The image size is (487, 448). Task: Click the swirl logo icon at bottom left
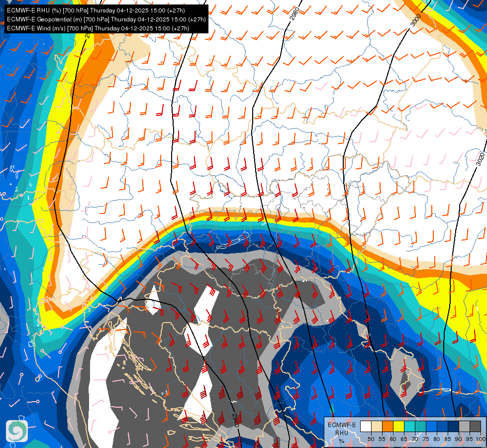coord(17,431)
